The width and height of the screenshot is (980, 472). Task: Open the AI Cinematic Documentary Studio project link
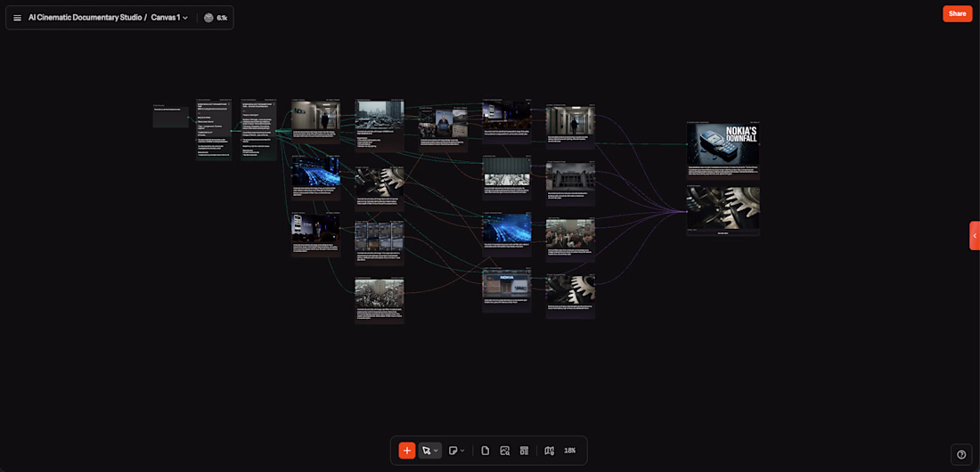[x=85, y=18]
